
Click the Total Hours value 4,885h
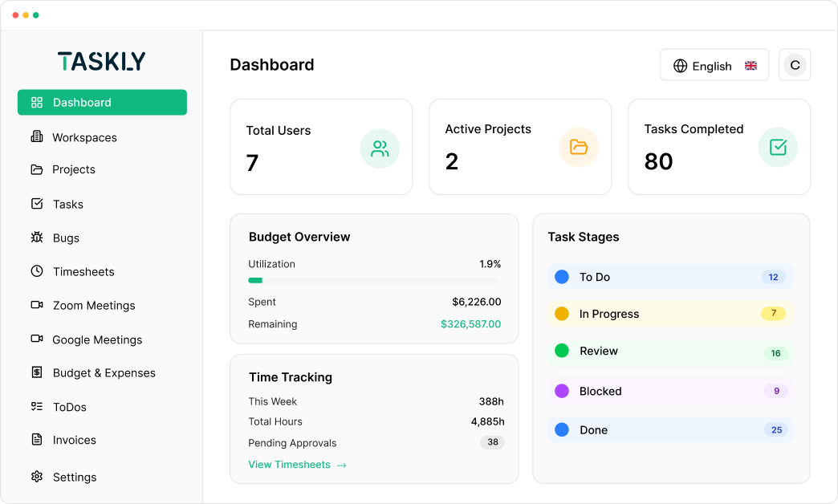tap(487, 421)
